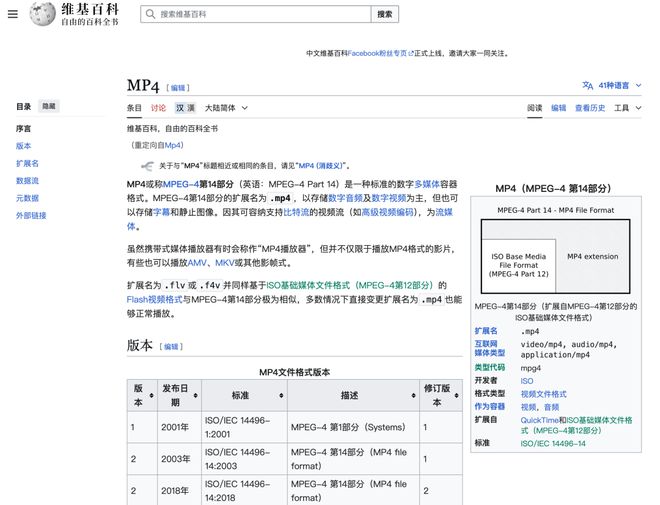
Task: Sort table by 版本 column
Action: (152, 396)
